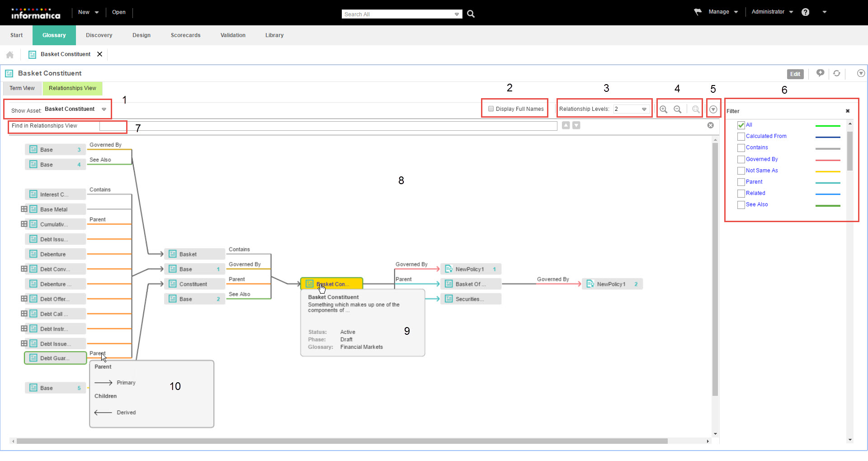Viewport: 868px width, 461px height.
Task: Check the Not Same As filter
Action: pos(741,171)
